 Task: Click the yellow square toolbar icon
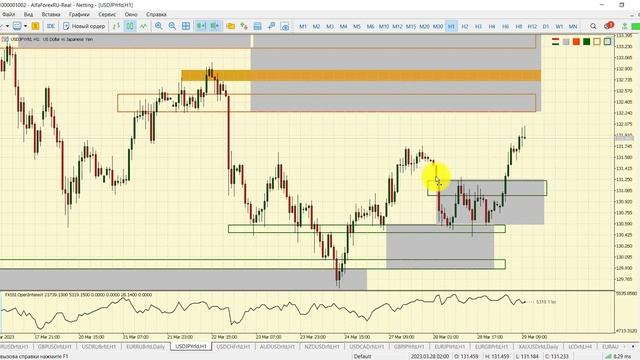(x=36, y=26)
